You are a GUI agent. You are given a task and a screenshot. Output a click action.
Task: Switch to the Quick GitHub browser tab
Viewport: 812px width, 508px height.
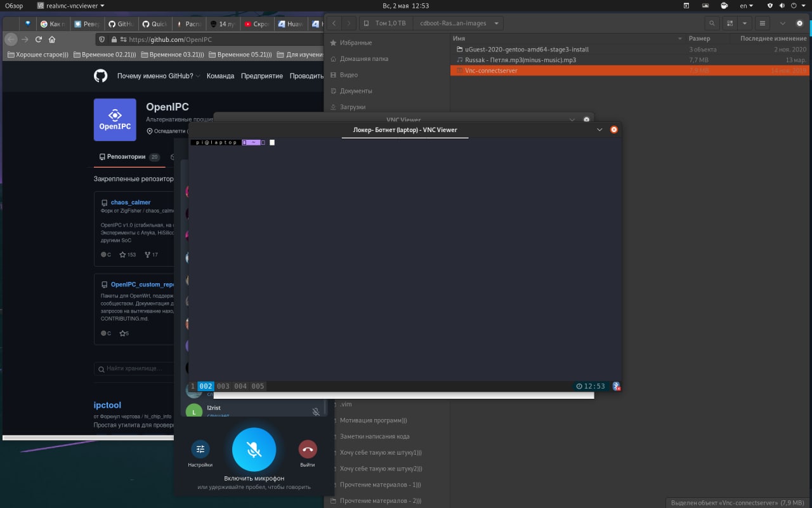pyautogui.click(x=155, y=24)
